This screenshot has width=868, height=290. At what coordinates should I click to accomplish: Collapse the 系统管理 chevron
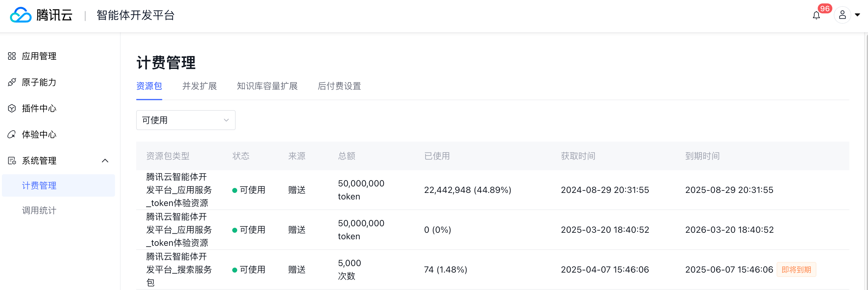(105, 161)
